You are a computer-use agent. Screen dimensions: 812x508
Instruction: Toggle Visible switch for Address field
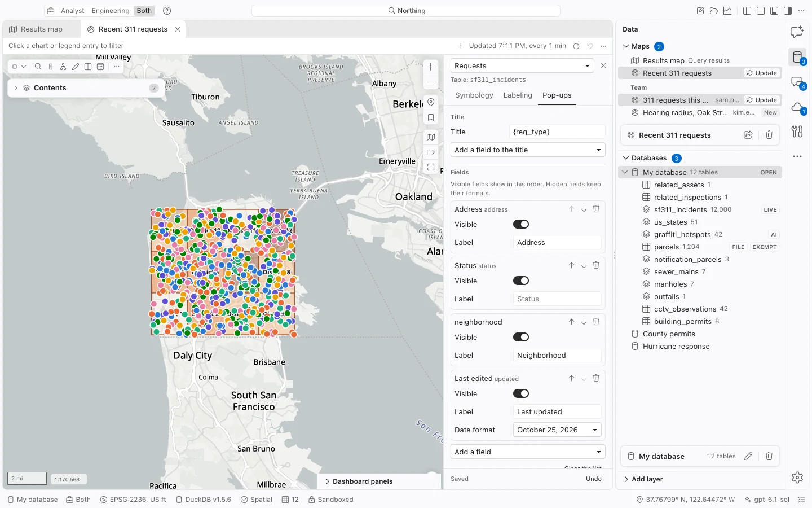tap(521, 225)
